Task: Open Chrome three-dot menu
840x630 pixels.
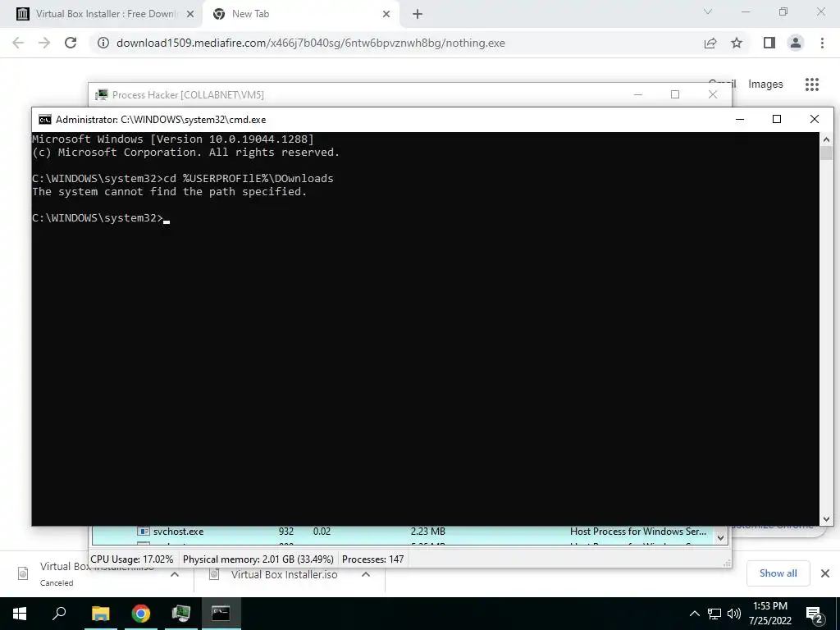Action: point(822,43)
